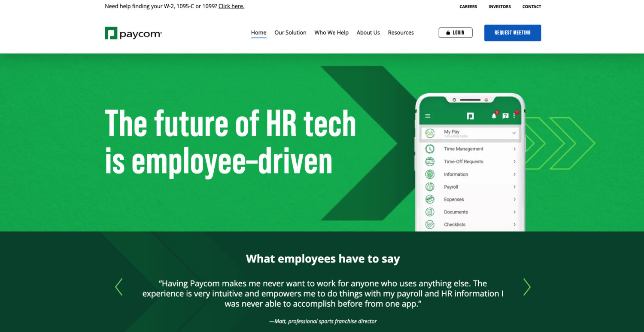Click the Request Meeting button

(x=512, y=33)
